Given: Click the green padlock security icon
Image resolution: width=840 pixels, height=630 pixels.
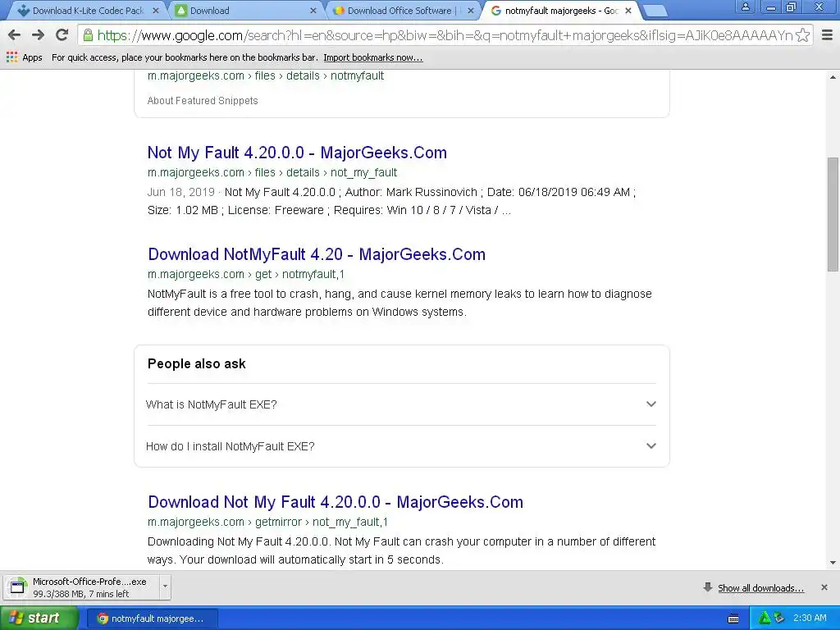Looking at the screenshot, I should (x=88, y=35).
